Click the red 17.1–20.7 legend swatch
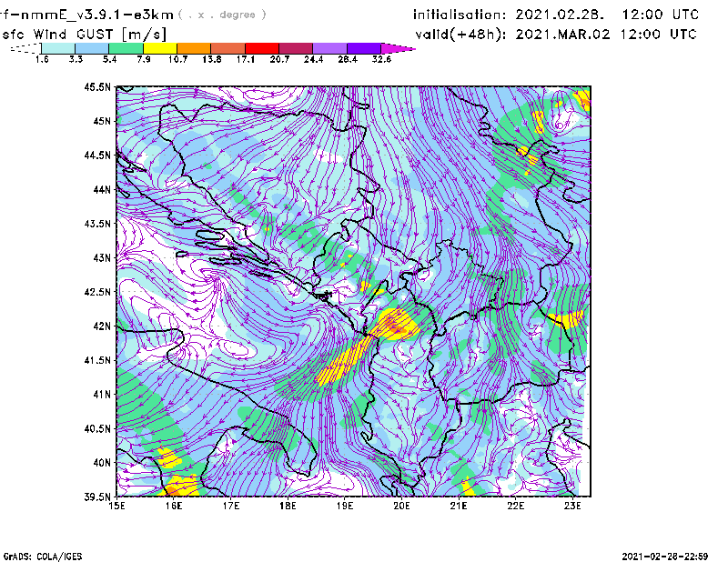The height and width of the screenshot is (562, 728). click(x=262, y=48)
